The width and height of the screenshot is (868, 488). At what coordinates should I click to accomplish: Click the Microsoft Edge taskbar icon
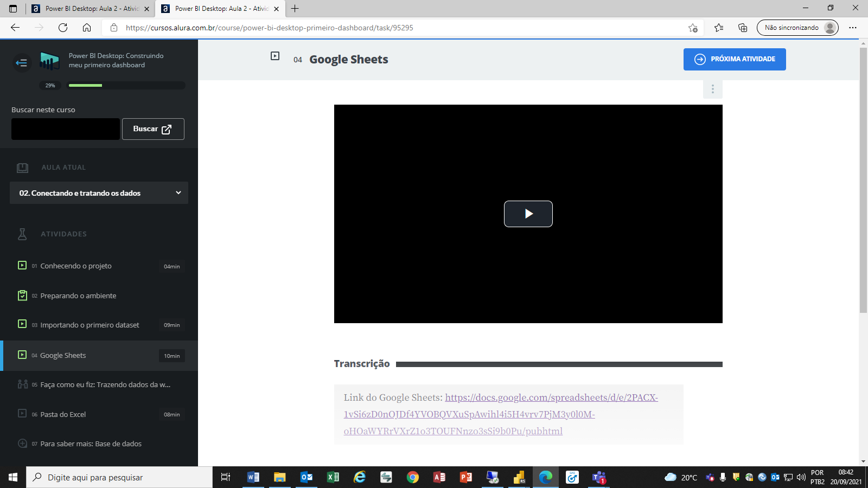point(546,477)
